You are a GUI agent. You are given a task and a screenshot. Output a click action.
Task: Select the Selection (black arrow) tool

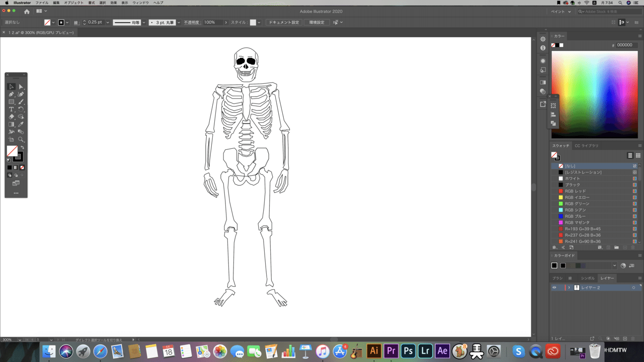(x=12, y=86)
